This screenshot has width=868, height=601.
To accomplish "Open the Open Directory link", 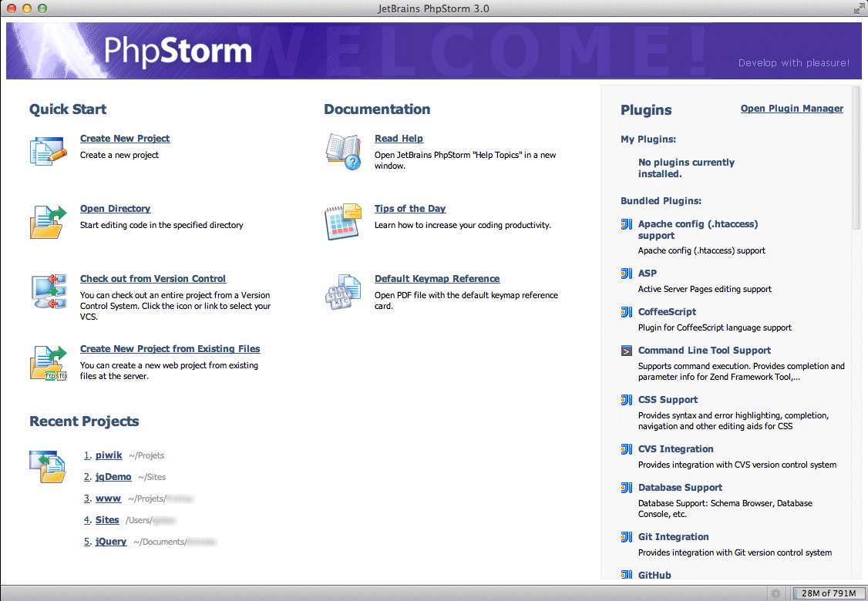I will point(115,209).
